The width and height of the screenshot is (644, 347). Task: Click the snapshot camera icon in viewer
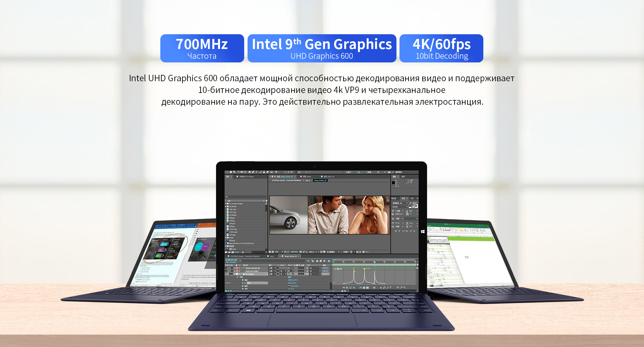pos(301,252)
